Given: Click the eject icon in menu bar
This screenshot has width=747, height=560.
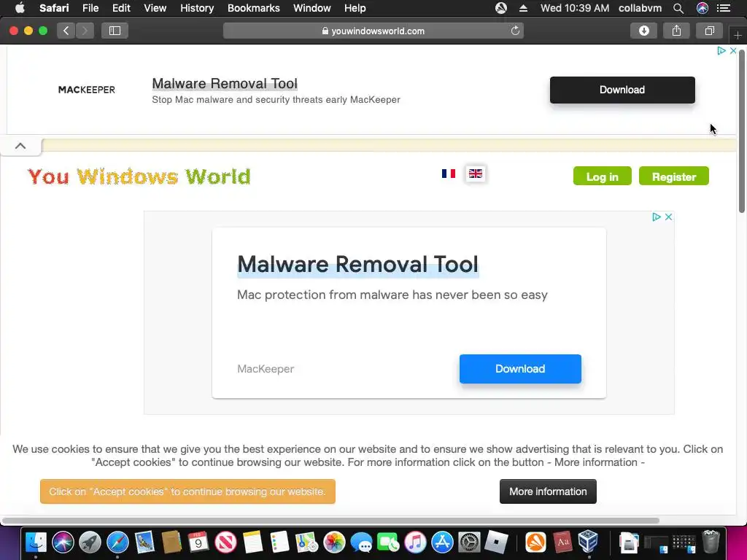Looking at the screenshot, I should [x=523, y=8].
